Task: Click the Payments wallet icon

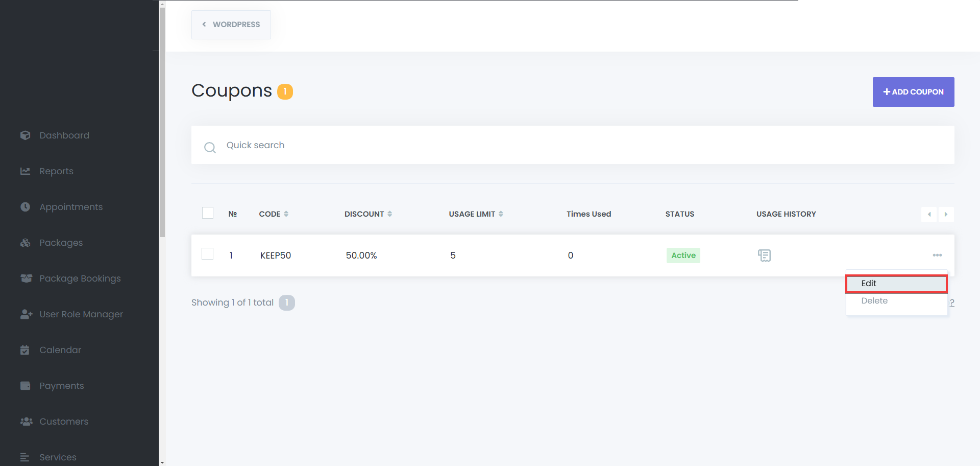Action: tap(25, 386)
